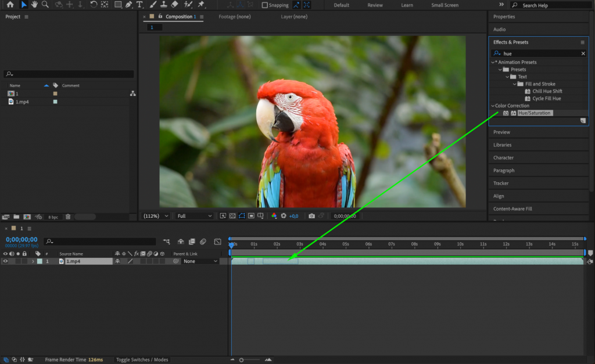Screen dimensions: 595x364
Task: Select the Puppet Pin tool
Action: pyautogui.click(x=201, y=5)
